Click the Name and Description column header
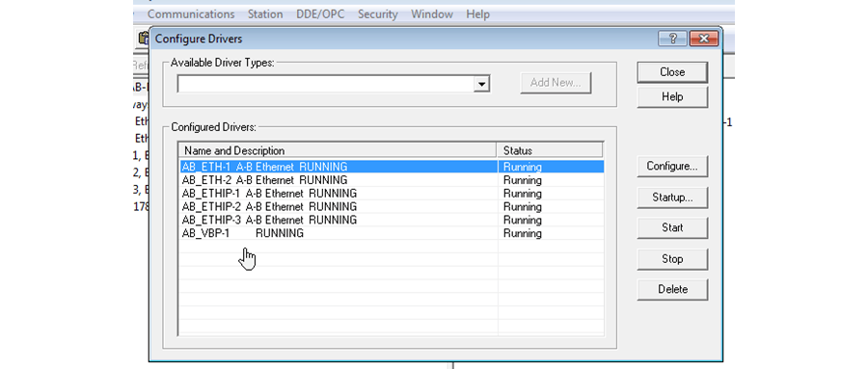Viewport: 868px width, 369px height. [338, 150]
